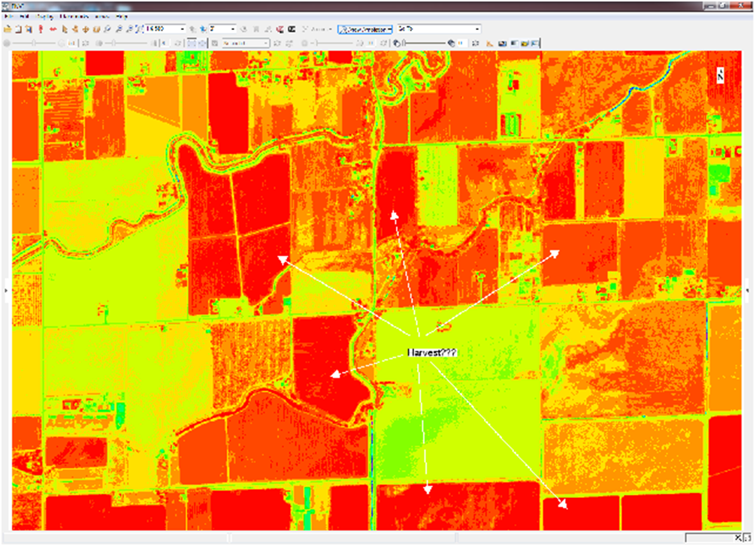Select the red cursor value tool icon
Screen dimensions: 756x546
click(41, 29)
